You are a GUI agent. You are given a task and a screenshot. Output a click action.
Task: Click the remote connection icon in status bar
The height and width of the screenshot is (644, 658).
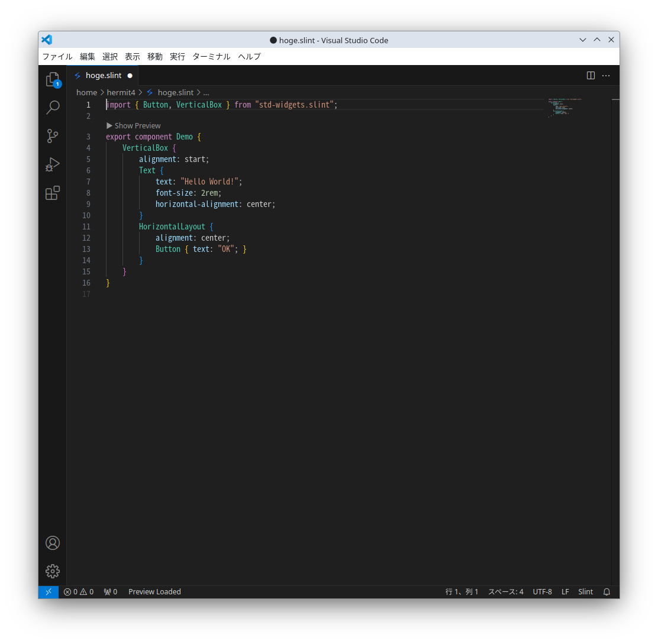pyautogui.click(x=48, y=591)
